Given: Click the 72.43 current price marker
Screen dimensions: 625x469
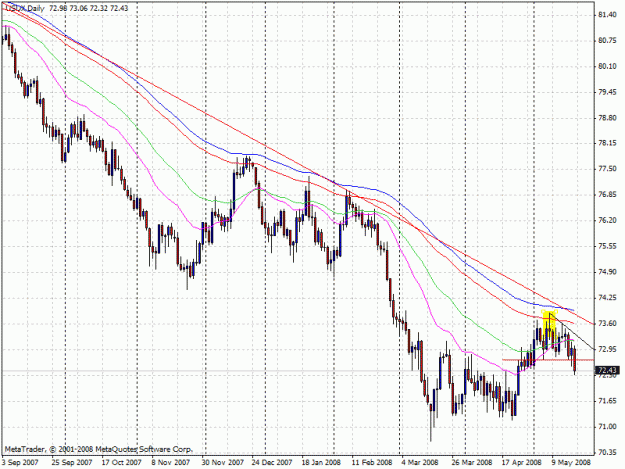Looking at the screenshot, I should [607, 371].
